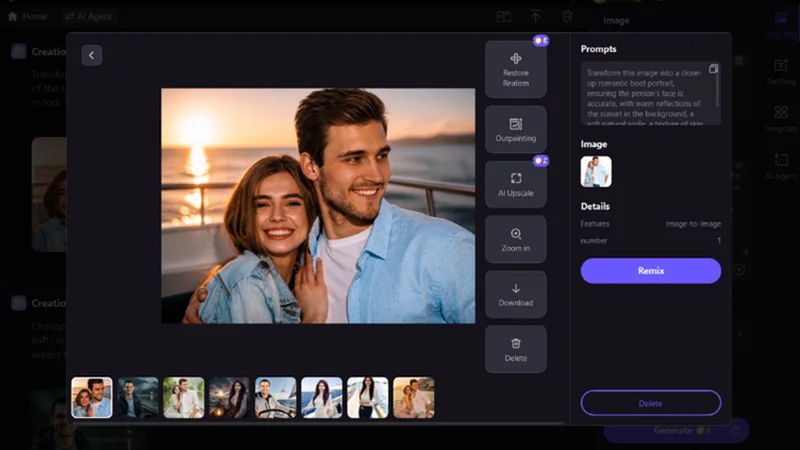Select the thumbnail of woman in white top, dark pants
Viewport: 800px width, 450px height.
click(367, 397)
